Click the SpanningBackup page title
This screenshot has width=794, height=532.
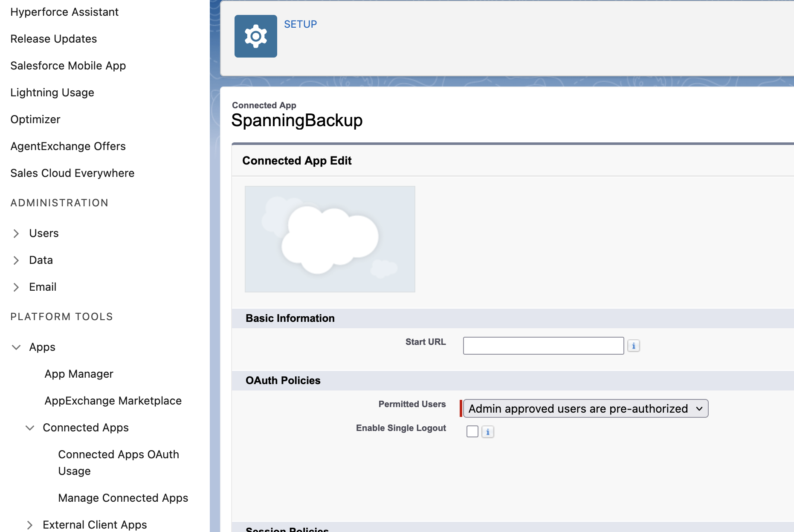click(x=297, y=121)
